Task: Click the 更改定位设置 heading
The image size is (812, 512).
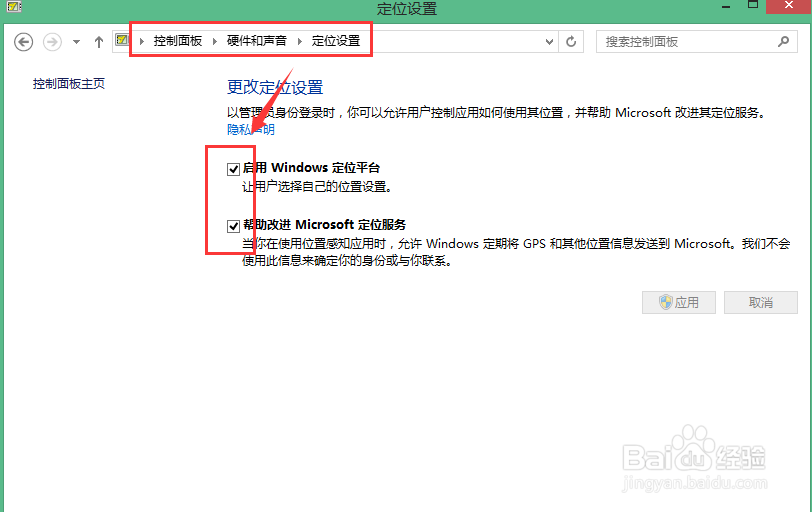Action: 275,87
